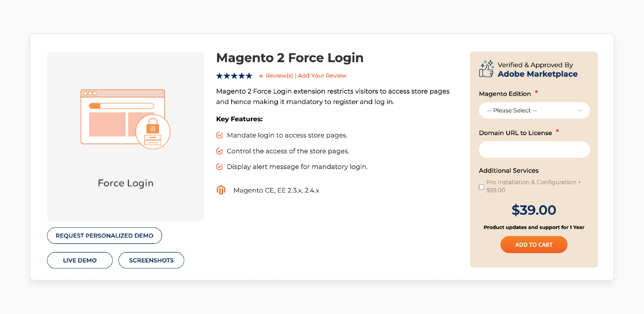Open the Live Demo

80,260
